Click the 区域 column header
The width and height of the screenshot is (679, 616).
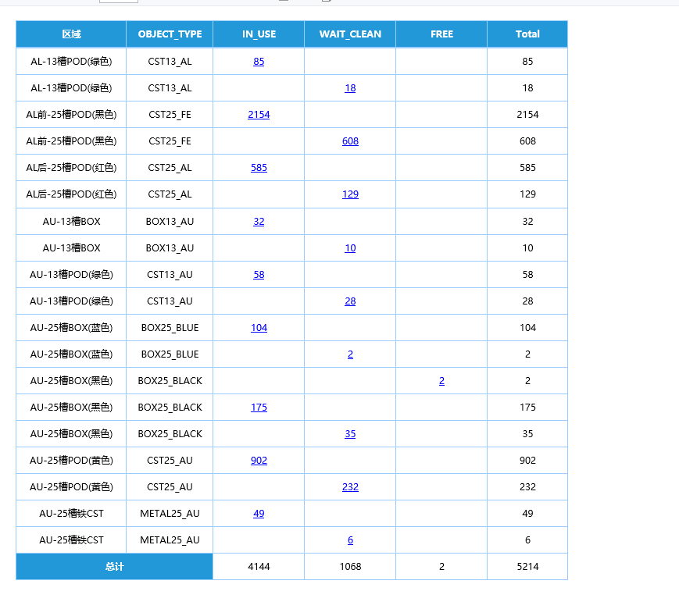pyautogui.click(x=71, y=34)
